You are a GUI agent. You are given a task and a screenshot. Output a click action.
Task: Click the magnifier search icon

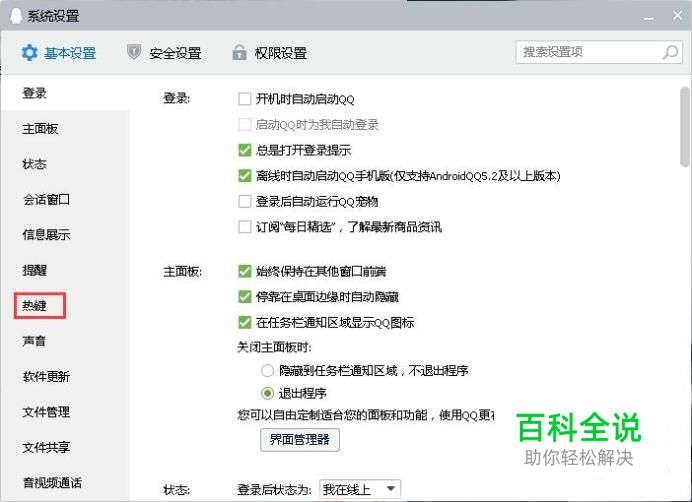670,52
